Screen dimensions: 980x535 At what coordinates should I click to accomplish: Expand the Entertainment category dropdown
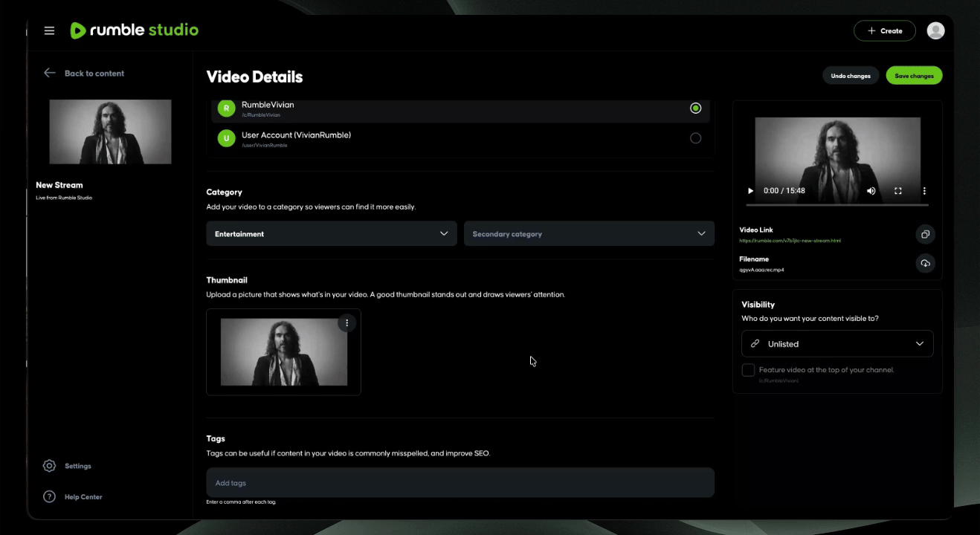[x=332, y=233]
